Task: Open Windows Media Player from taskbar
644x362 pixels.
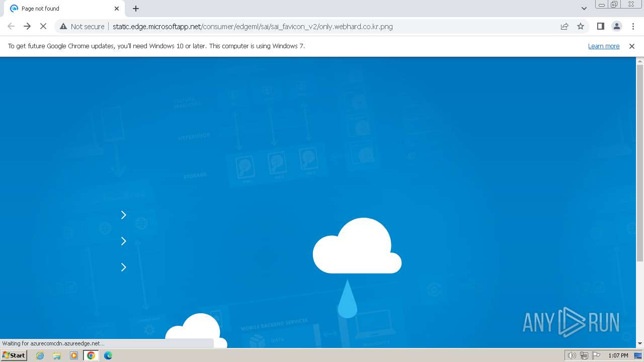Action: 74,355
